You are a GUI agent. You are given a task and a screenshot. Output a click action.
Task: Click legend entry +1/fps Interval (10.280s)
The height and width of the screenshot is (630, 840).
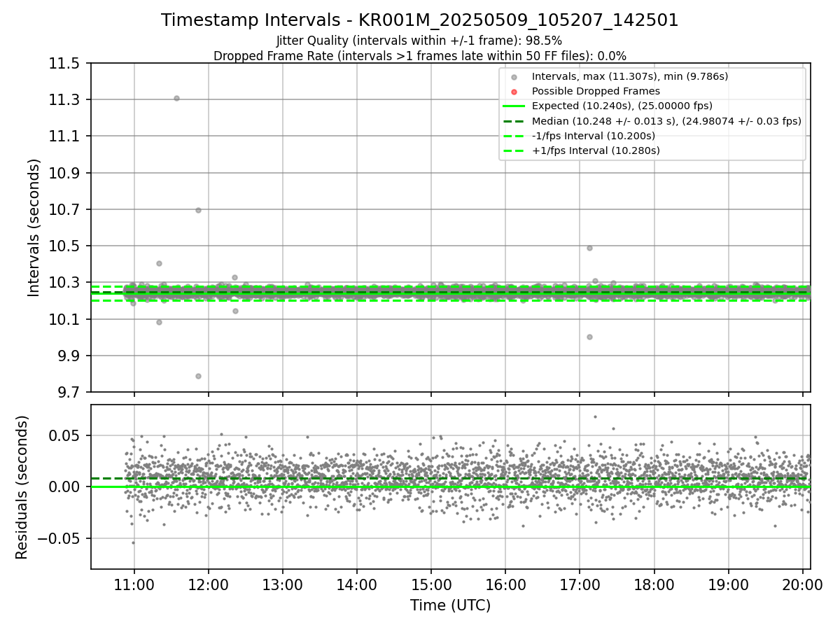click(x=596, y=150)
